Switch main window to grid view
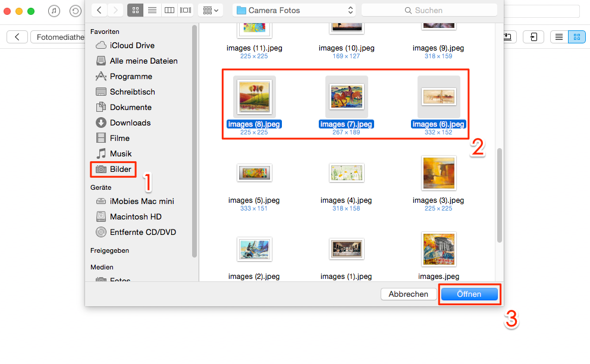590x364 pixels. click(x=577, y=37)
